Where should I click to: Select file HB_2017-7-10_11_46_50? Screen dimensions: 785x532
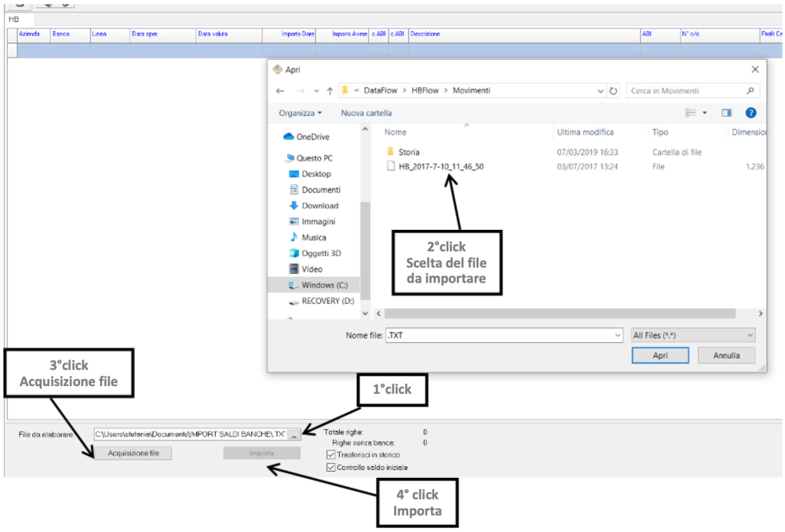pyautogui.click(x=440, y=166)
